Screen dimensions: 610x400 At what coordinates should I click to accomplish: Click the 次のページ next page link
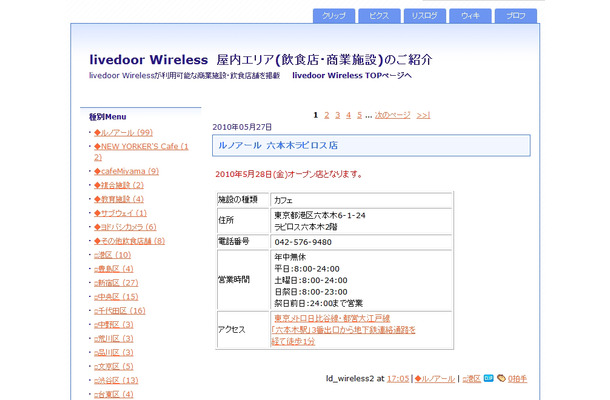[x=392, y=115]
